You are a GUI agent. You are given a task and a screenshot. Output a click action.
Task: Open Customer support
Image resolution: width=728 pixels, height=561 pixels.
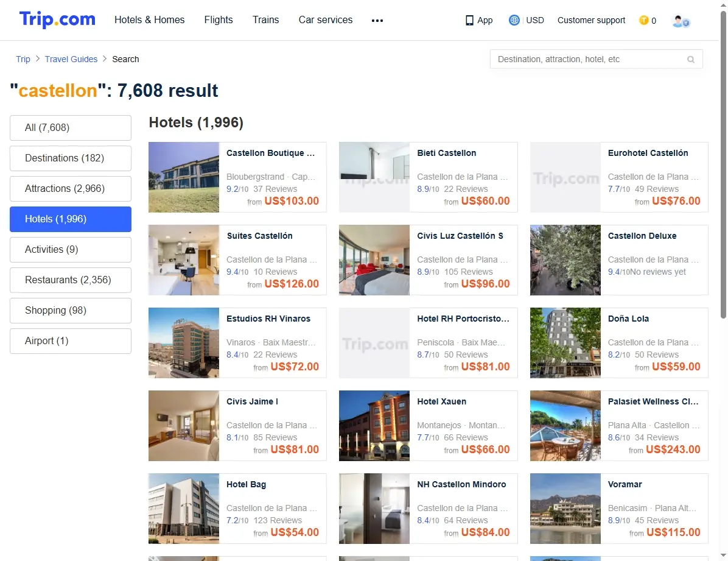coord(591,20)
